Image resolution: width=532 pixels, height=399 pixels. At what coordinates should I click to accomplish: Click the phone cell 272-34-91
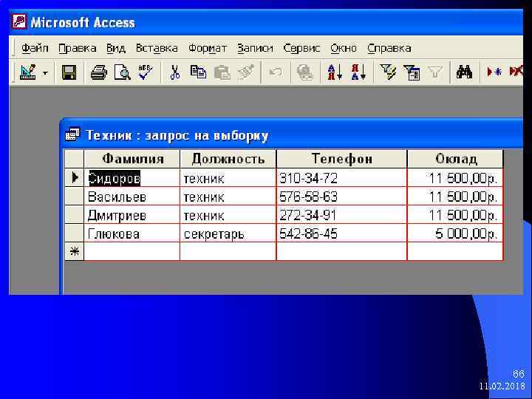point(341,215)
